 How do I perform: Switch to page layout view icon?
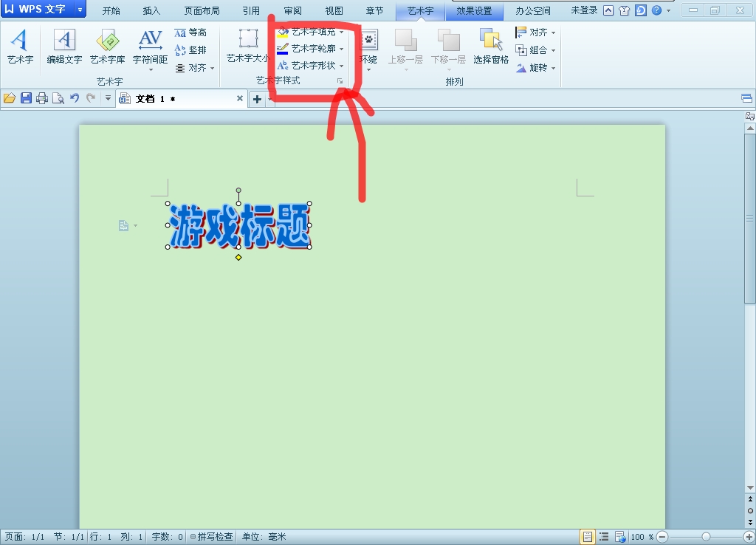point(587,537)
